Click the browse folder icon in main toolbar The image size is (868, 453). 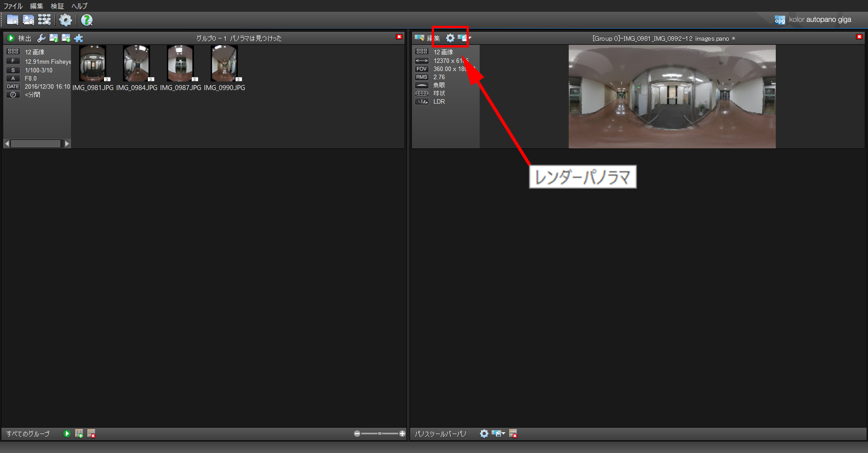pyautogui.click(x=12, y=20)
